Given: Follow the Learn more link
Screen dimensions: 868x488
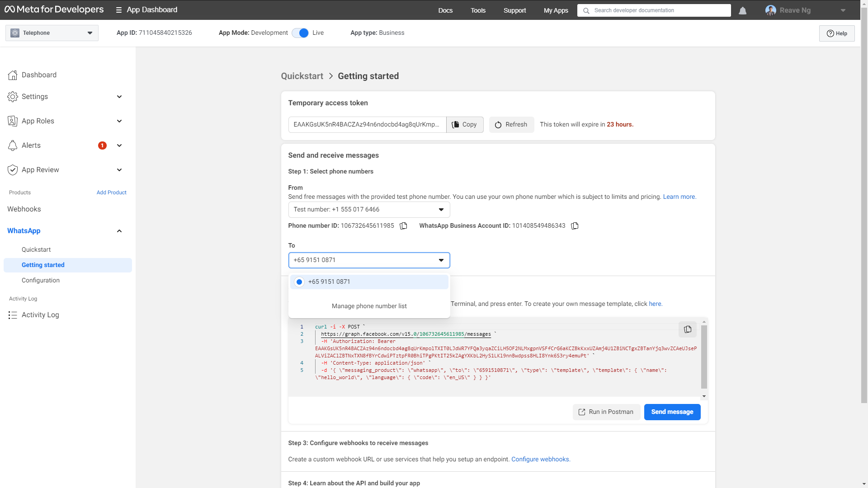Looking at the screenshot, I should 679,197.
